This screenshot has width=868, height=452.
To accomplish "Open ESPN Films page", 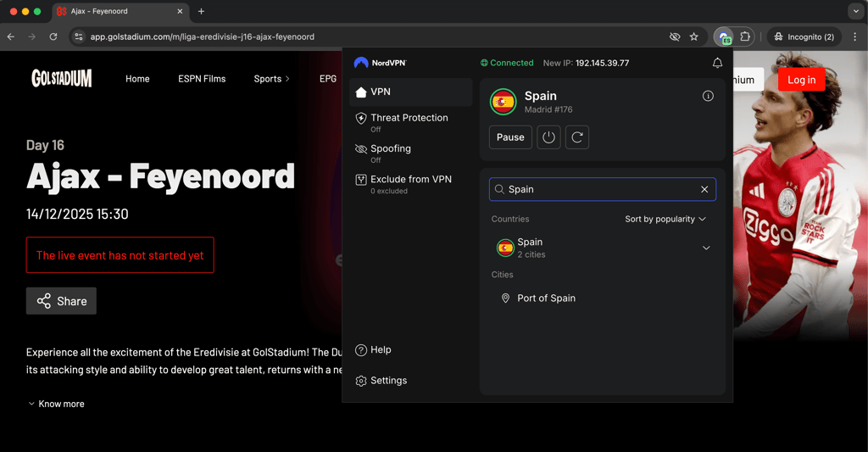I will 202,79.
